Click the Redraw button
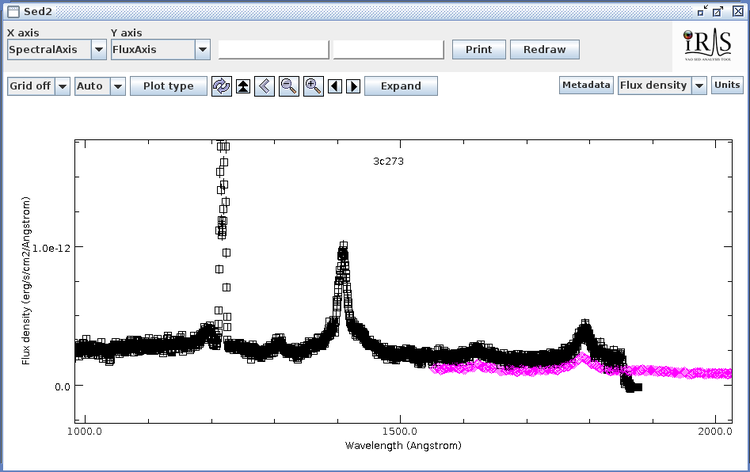Image resolution: width=750 pixels, height=472 pixels. pos(545,50)
